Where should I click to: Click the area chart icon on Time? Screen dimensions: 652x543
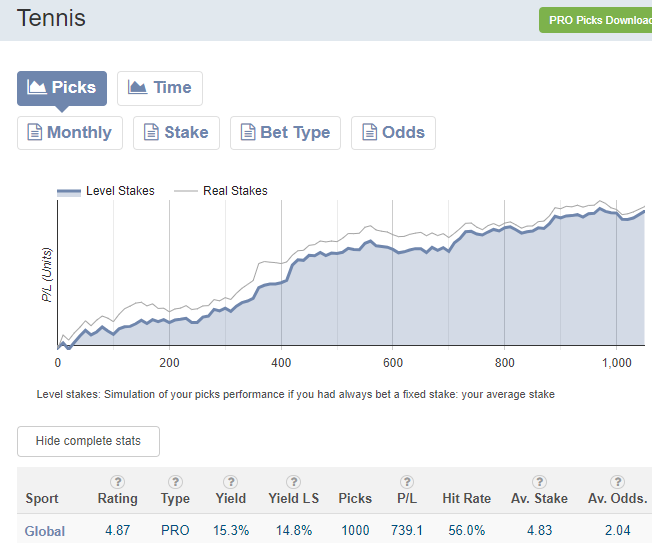[137, 87]
